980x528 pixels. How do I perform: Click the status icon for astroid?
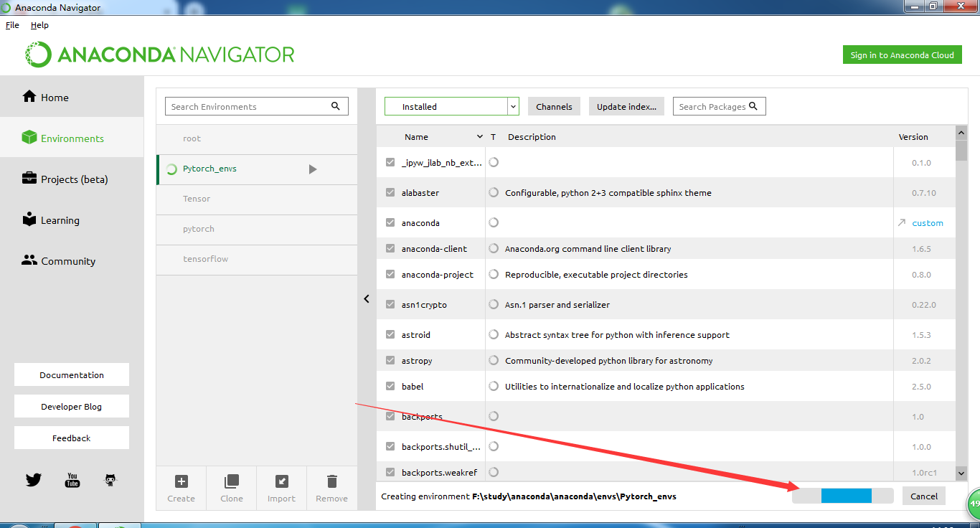(x=494, y=334)
